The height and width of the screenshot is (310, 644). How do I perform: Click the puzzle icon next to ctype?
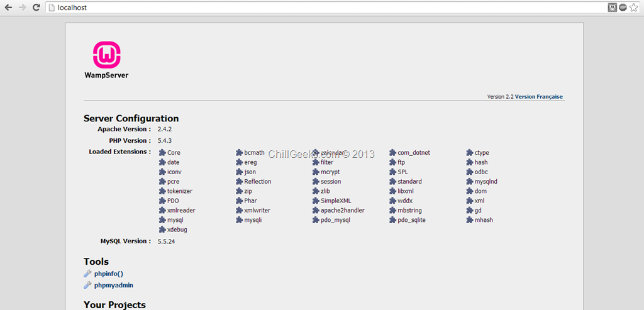tap(469, 152)
